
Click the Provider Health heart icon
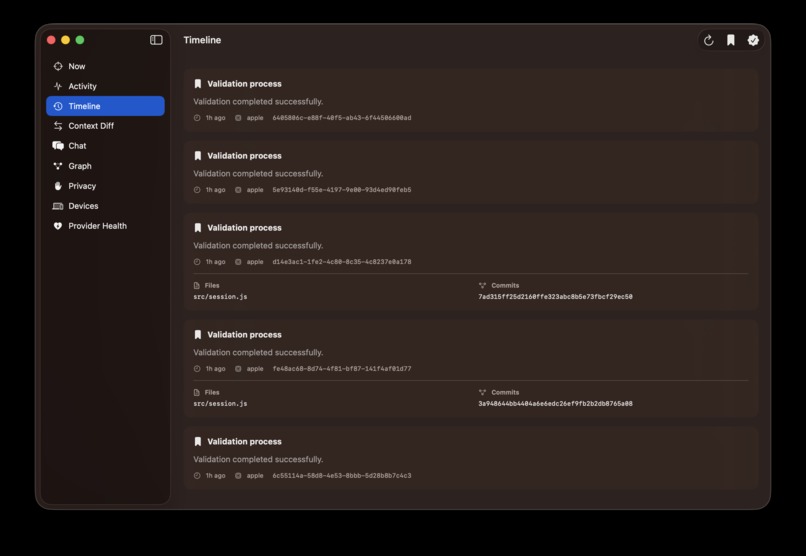point(58,226)
